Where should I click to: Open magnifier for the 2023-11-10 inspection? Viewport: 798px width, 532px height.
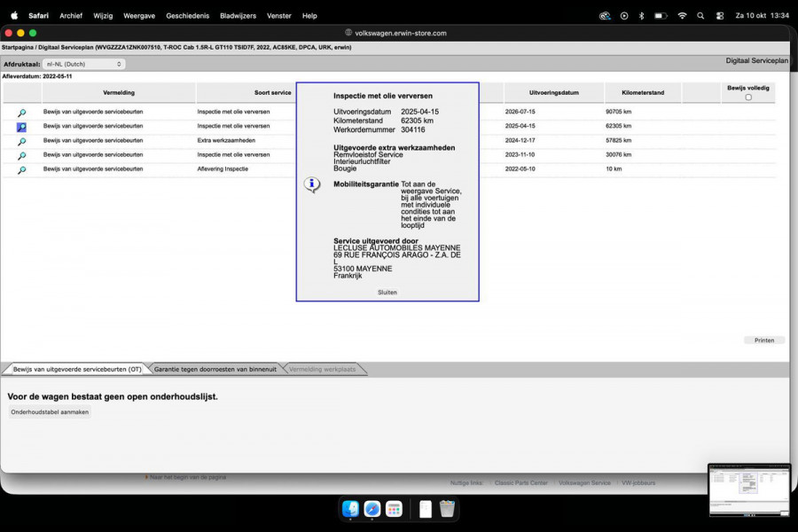tap(21, 155)
